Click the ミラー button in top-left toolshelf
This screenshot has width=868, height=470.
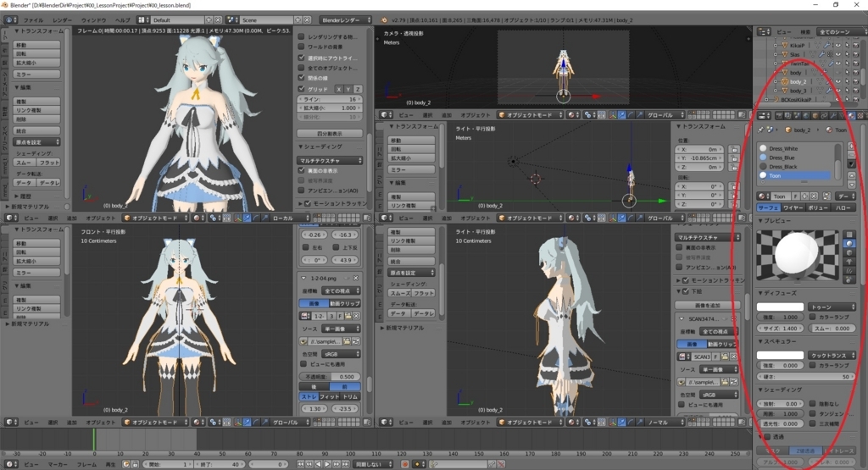pos(37,74)
